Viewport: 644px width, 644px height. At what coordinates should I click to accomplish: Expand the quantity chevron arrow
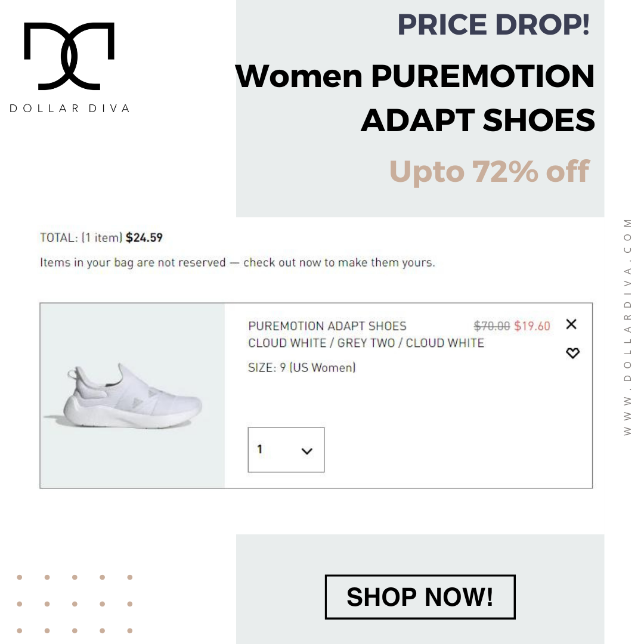coord(307,451)
